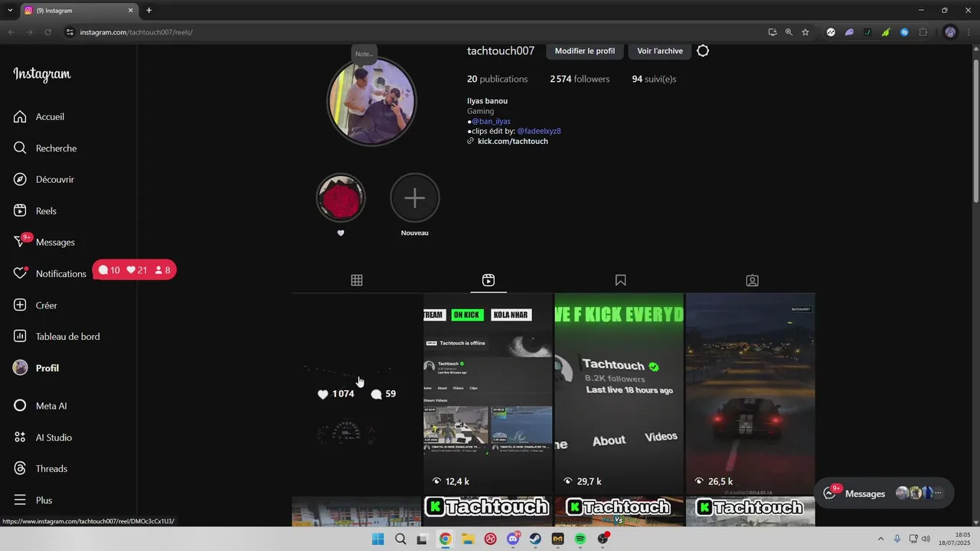980x551 pixels.
Task: Open Spotify from the taskbar
Action: point(580,539)
